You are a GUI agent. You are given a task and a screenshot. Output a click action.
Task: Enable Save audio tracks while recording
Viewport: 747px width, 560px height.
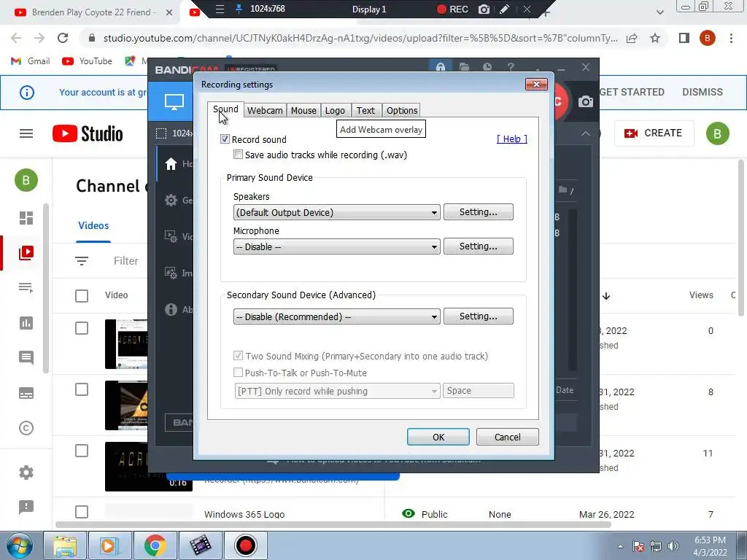point(238,155)
